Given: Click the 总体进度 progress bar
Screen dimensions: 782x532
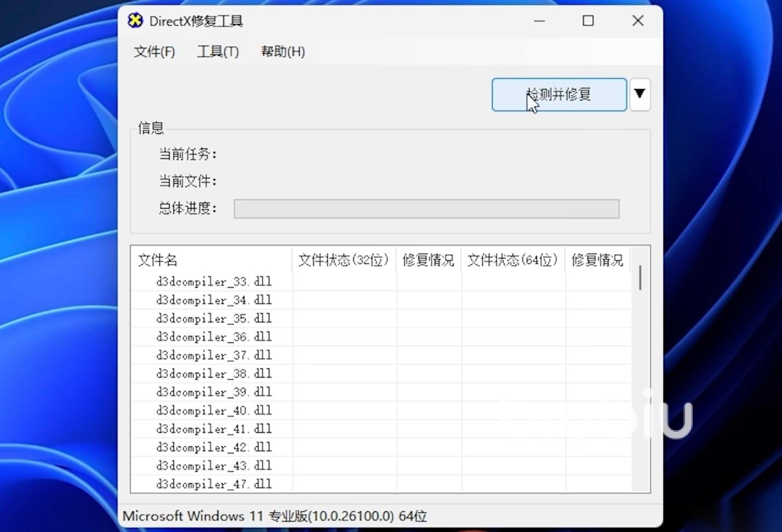Looking at the screenshot, I should pyautogui.click(x=426, y=209).
